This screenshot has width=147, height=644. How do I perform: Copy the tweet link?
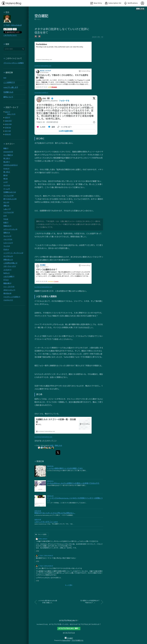coord(65,127)
